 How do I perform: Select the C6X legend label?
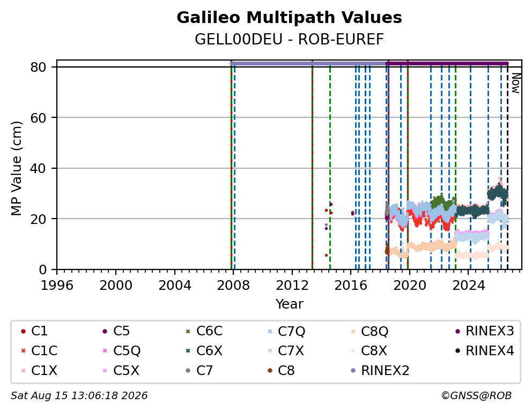click(209, 351)
